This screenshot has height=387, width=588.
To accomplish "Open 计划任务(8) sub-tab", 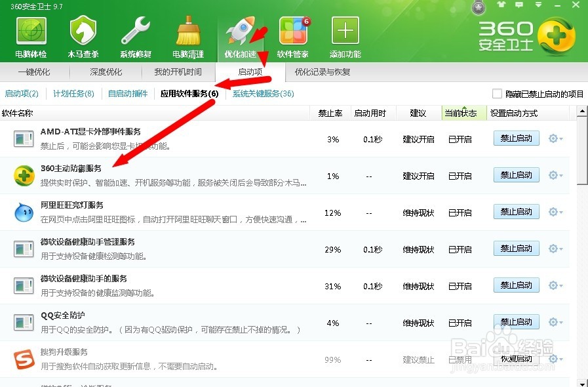I will (x=73, y=93).
